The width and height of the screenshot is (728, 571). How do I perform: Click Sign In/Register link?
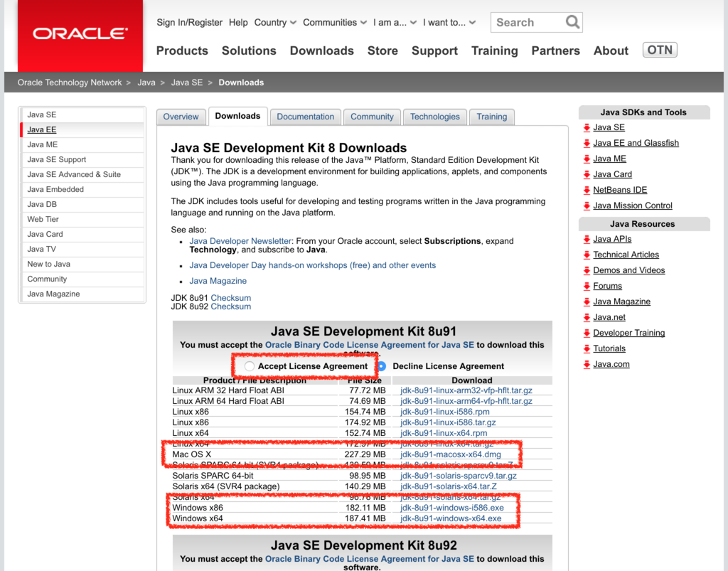click(x=189, y=22)
